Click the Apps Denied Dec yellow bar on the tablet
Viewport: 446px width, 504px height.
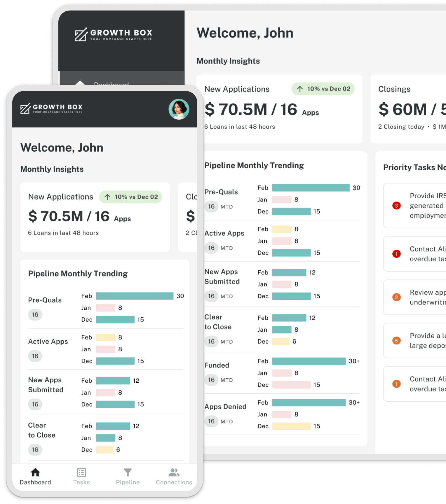(292, 426)
